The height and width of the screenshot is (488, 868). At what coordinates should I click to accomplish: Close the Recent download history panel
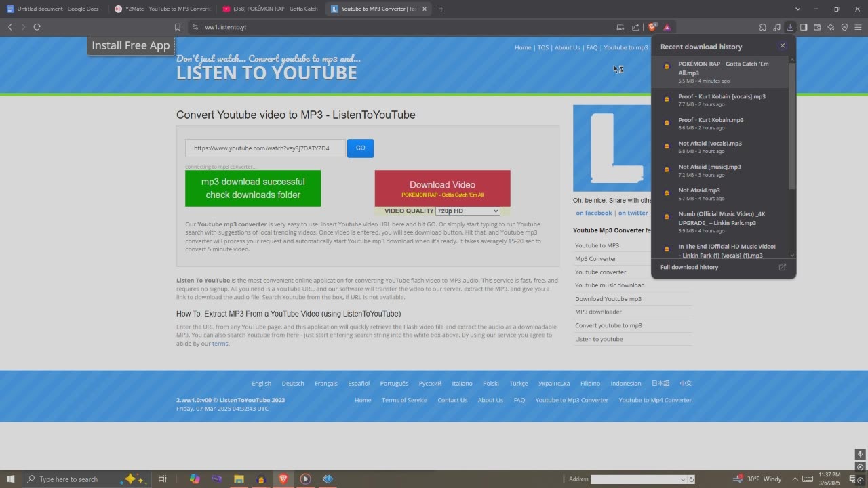click(x=782, y=46)
